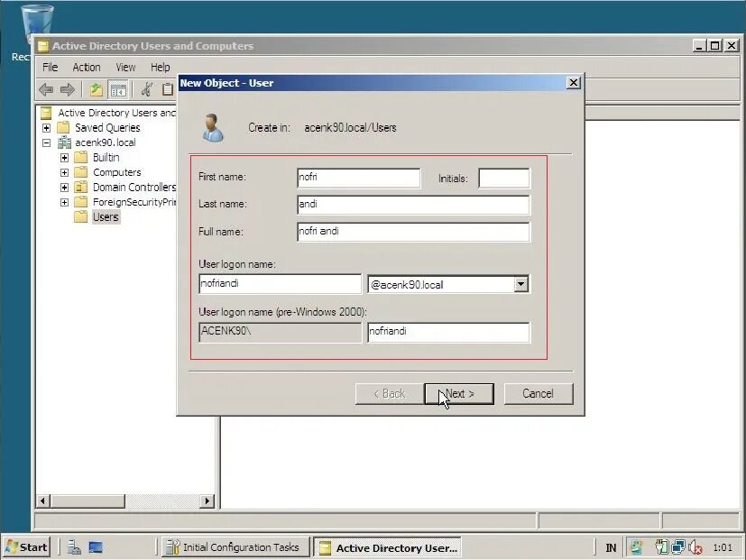
Task: Click the Up one level folder icon
Action: click(97, 89)
